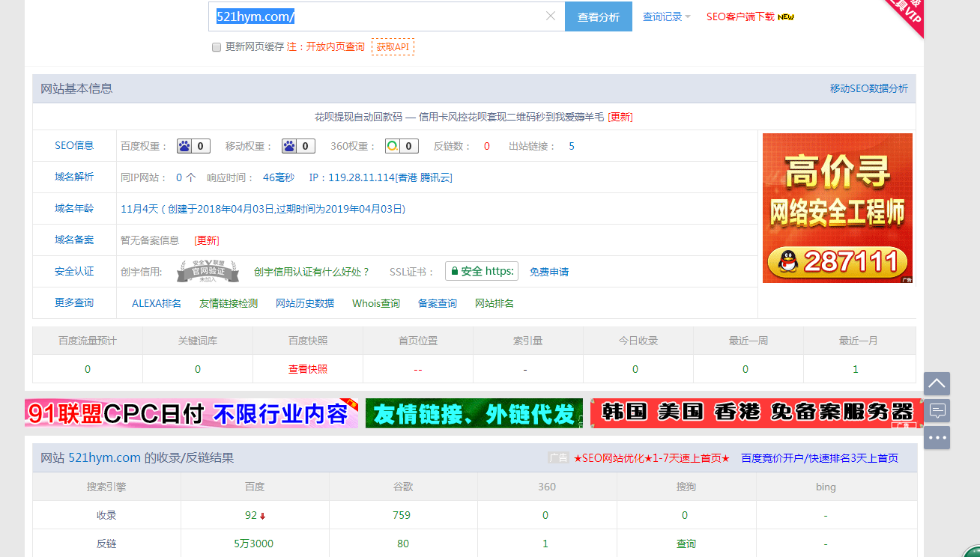Open the Whois查询 menu item
The width and height of the screenshot is (980, 557).
click(376, 303)
